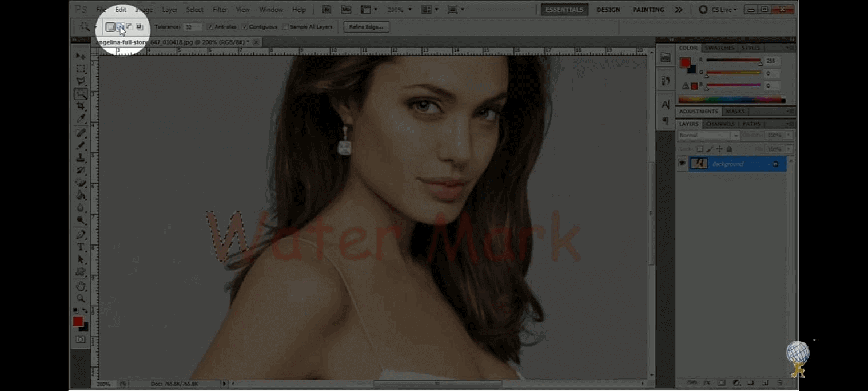
Task: Toggle lock all in Layers panel
Action: (x=729, y=149)
